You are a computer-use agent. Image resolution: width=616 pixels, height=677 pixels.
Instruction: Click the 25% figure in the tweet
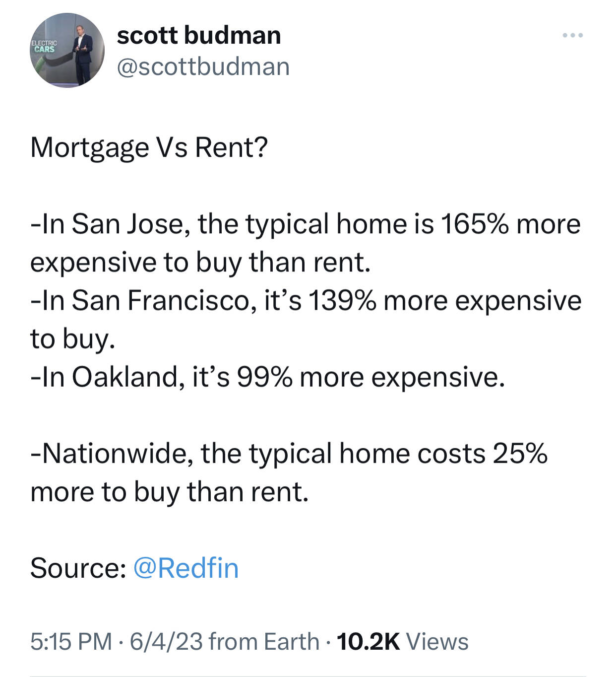tap(520, 454)
